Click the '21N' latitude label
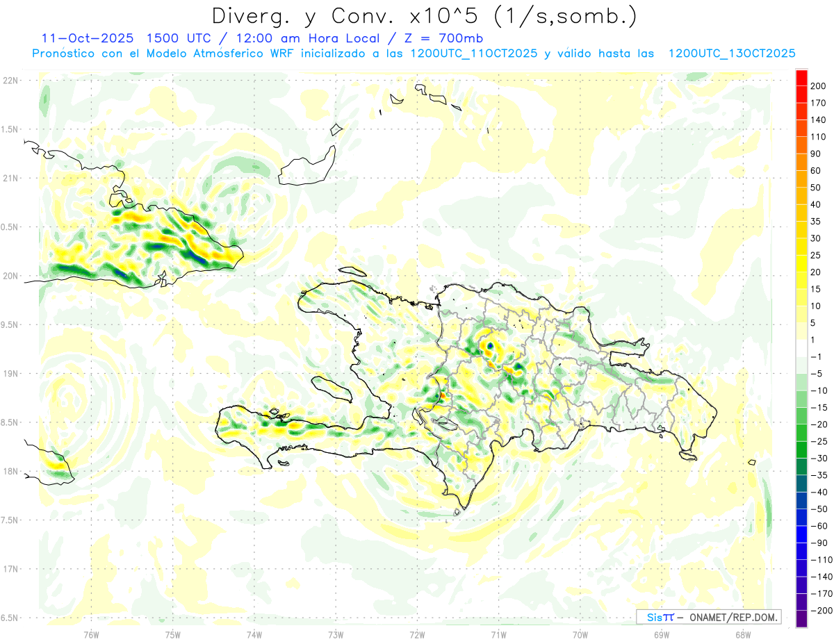Screen dimensions: 834x644 [x=10, y=179]
